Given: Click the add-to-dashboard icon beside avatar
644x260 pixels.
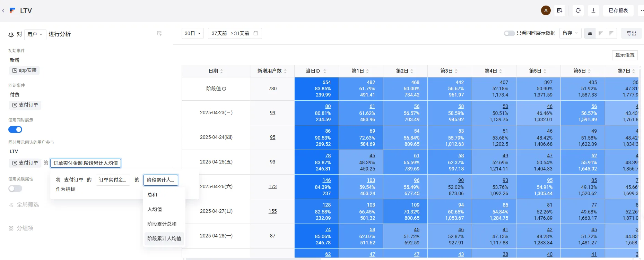Looking at the screenshot, I should (559, 10).
